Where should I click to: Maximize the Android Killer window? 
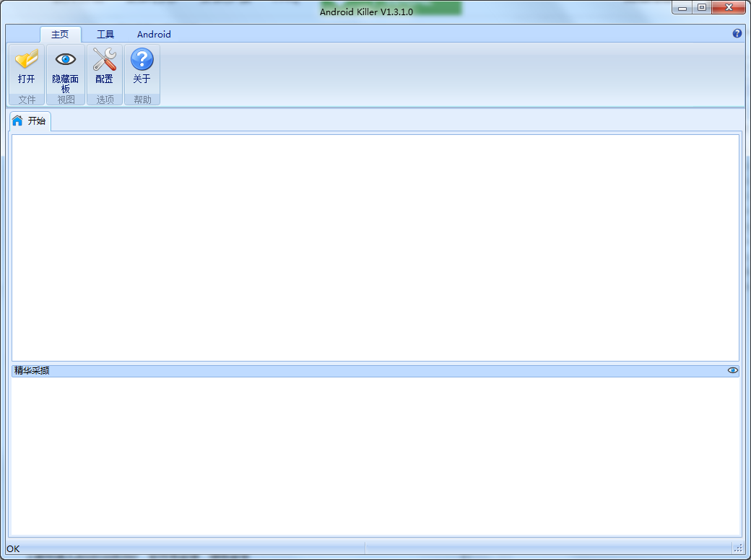tap(702, 8)
